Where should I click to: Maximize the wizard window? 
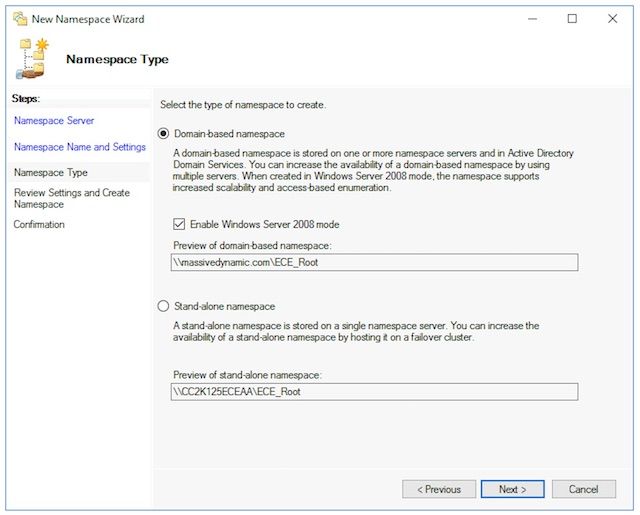point(572,19)
